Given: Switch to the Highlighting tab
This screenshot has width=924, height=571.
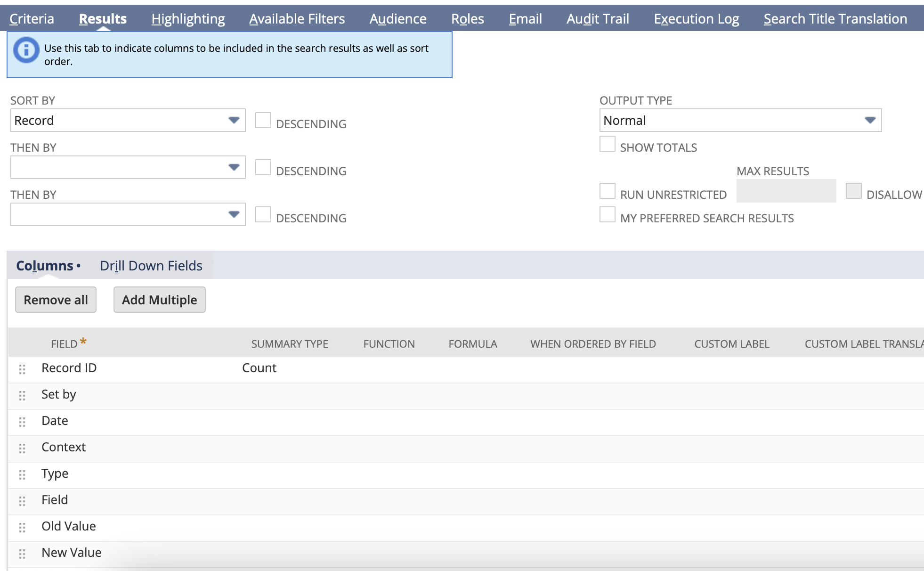Looking at the screenshot, I should [x=188, y=19].
